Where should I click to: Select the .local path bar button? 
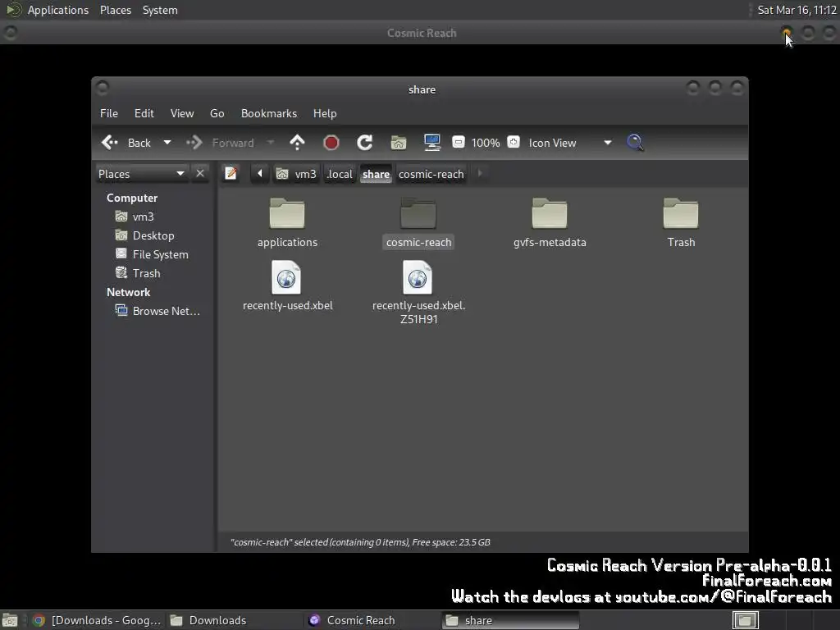coord(340,174)
